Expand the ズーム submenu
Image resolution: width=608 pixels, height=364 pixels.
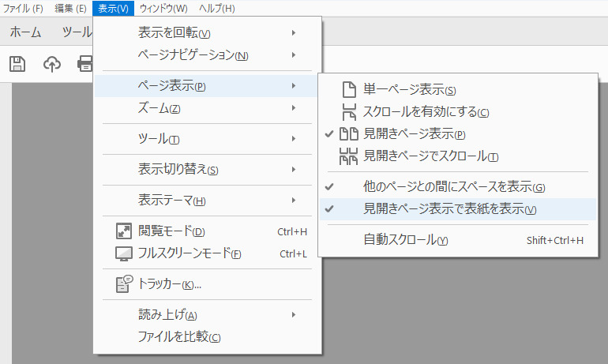[x=160, y=108]
